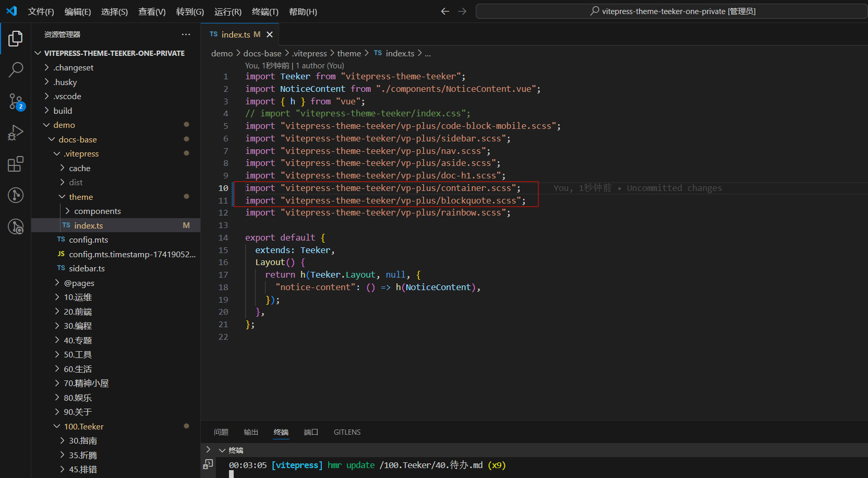The image size is (868, 478).
Task: Switch to the 端口 panel tab
Action: tap(311, 432)
